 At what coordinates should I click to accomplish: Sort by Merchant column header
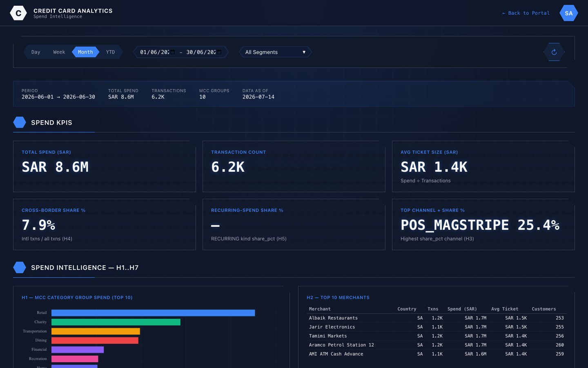(320, 309)
